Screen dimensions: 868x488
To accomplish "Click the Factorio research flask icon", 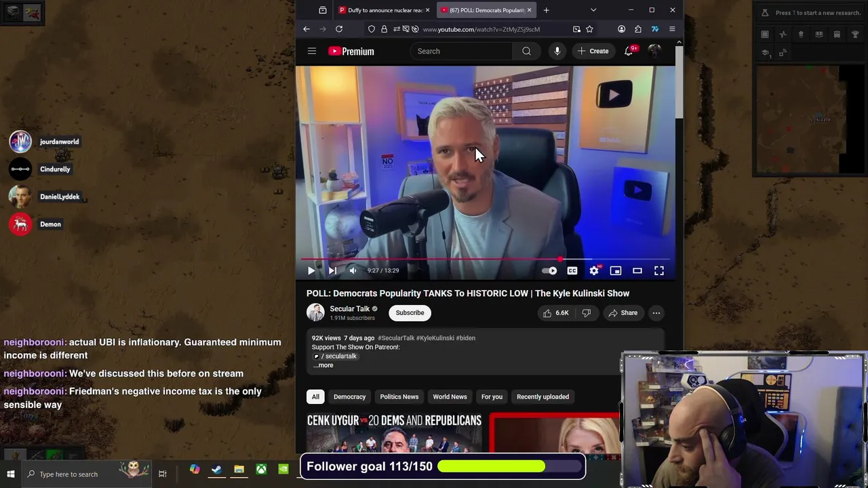I will [765, 12].
